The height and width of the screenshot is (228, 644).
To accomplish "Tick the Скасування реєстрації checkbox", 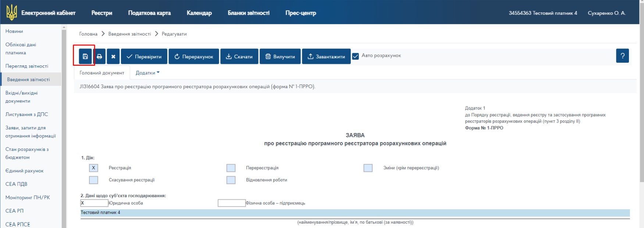I will coord(93,180).
